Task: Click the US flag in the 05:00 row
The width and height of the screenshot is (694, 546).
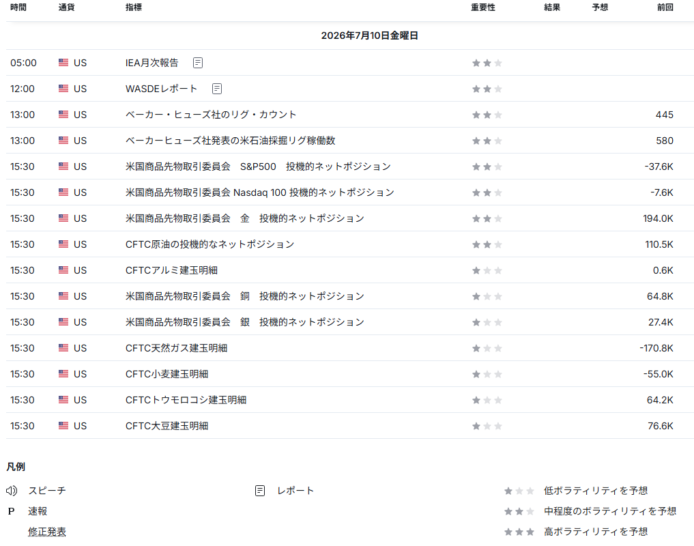Action: (x=63, y=63)
